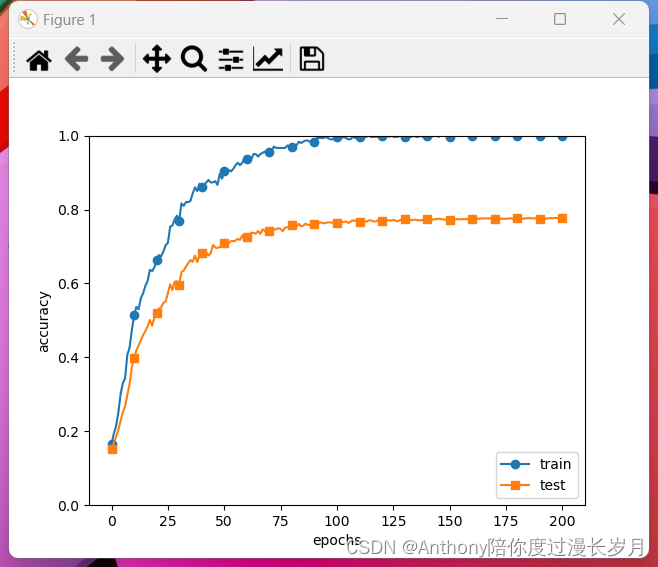The width and height of the screenshot is (658, 567).
Task: Click the x-axis tick label 200
Action: coord(562,521)
